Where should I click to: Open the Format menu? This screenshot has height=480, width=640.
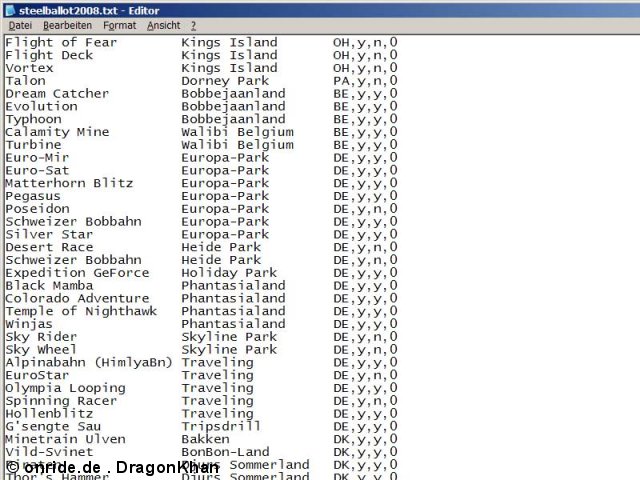[x=120, y=26]
